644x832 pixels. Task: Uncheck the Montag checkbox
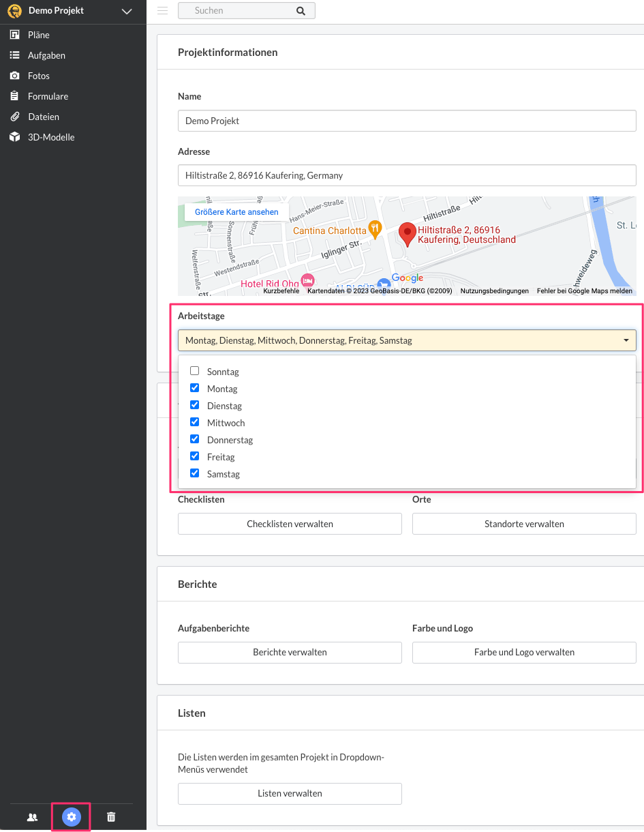pyautogui.click(x=194, y=388)
